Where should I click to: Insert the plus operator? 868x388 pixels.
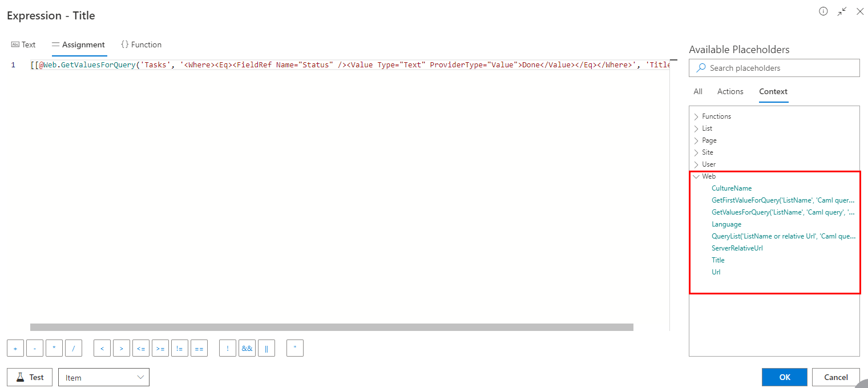[15, 348]
